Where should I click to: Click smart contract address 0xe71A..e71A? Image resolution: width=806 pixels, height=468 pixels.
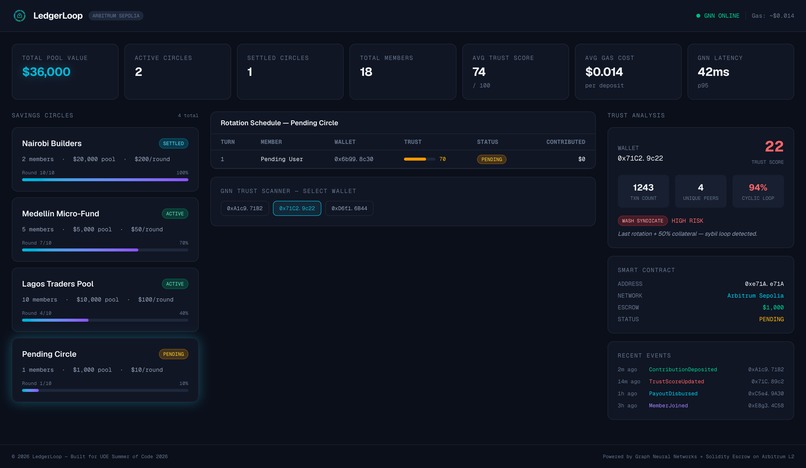pos(764,284)
